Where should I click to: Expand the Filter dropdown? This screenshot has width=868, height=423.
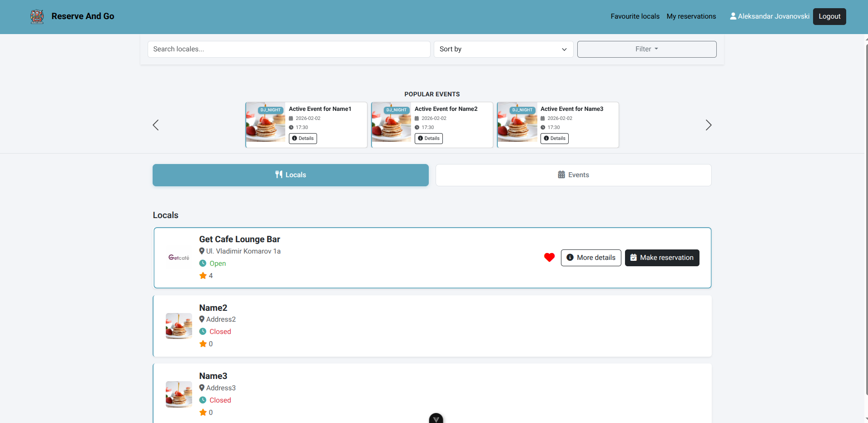[x=646, y=49]
